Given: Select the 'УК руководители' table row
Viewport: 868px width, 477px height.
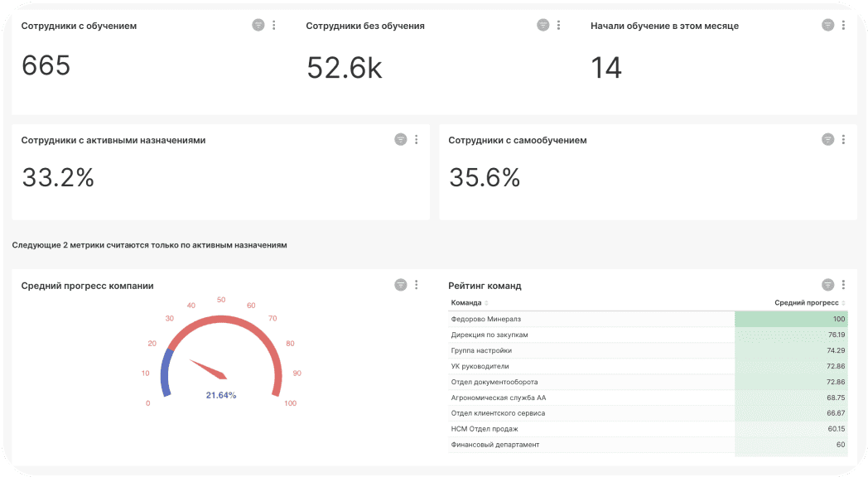Looking at the screenshot, I should coord(648,366).
